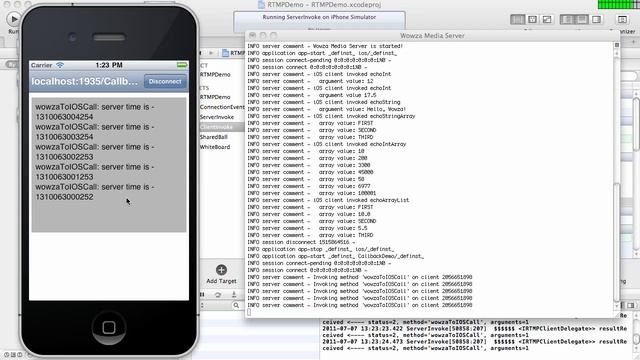This screenshot has width=640, height=360.
Task: Click the document icon in Xcode window title
Action: point(262,4)
